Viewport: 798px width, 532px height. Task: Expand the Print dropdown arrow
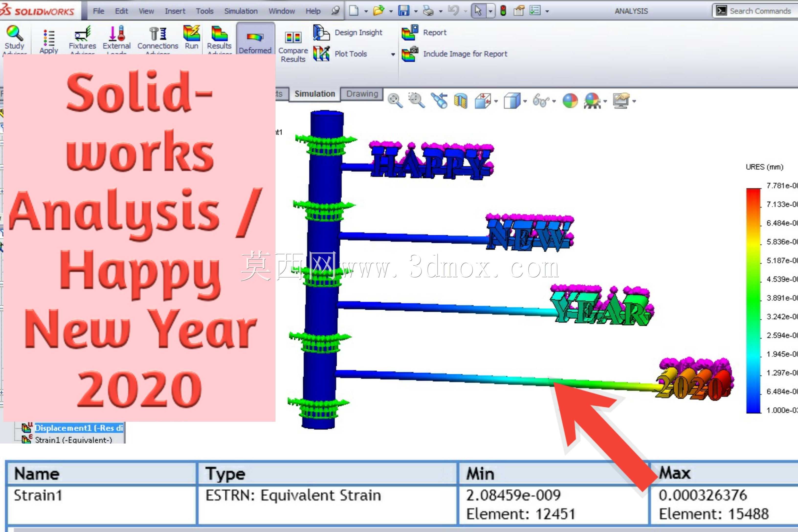(441, 11)
